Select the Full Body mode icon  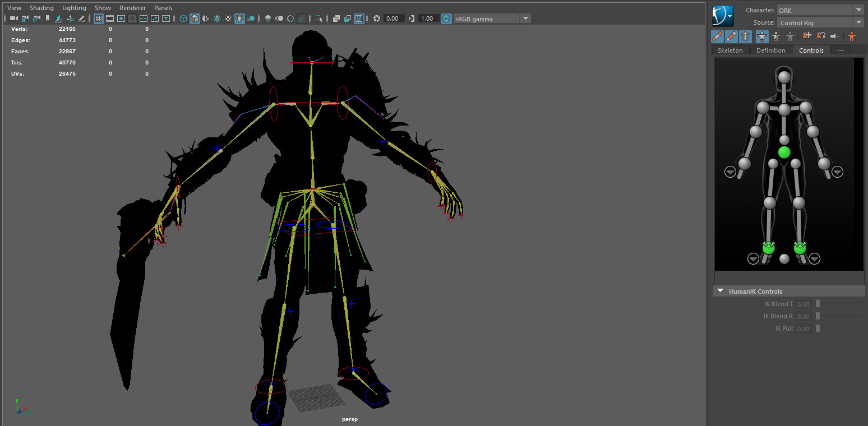[x=762, y=36]
